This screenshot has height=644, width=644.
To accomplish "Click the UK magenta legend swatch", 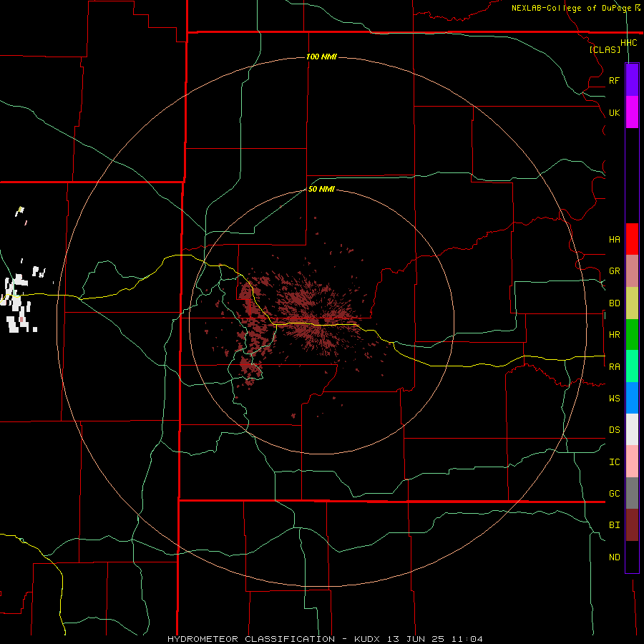I will coord(632,112).
